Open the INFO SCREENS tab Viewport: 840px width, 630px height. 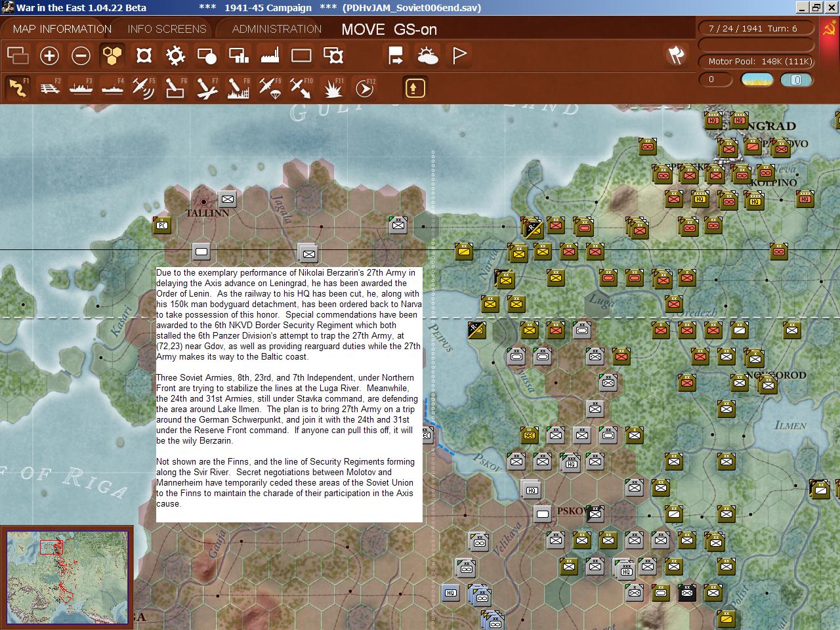pos(167,29)
